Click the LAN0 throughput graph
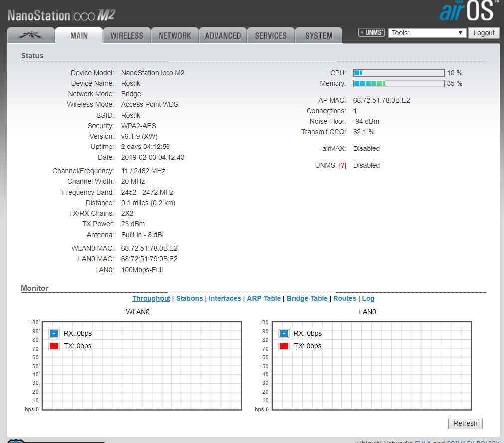The width and height of the screenshot is (504, 443). (x=371, y=366)
